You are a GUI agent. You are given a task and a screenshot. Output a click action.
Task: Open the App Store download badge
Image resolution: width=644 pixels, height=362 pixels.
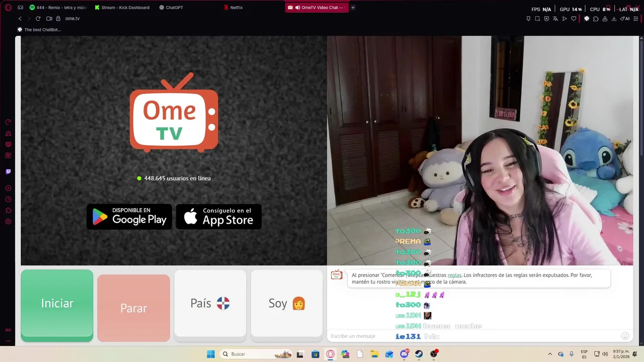[218, 217]
